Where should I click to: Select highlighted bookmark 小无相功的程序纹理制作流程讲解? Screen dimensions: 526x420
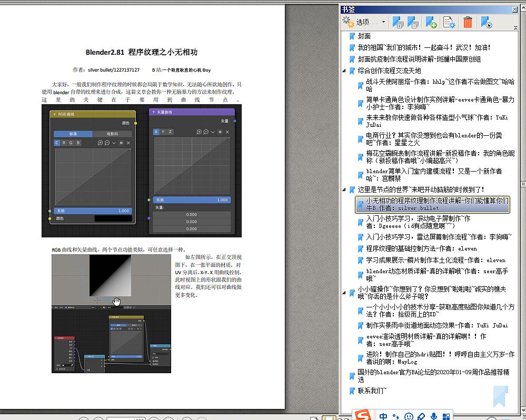[432, 204]
